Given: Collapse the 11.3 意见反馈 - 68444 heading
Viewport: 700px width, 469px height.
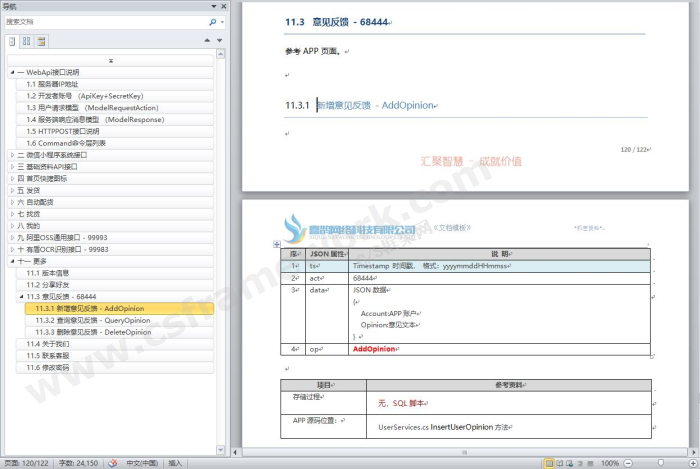Looking at the screenshot, I should [x=22, y=297].
